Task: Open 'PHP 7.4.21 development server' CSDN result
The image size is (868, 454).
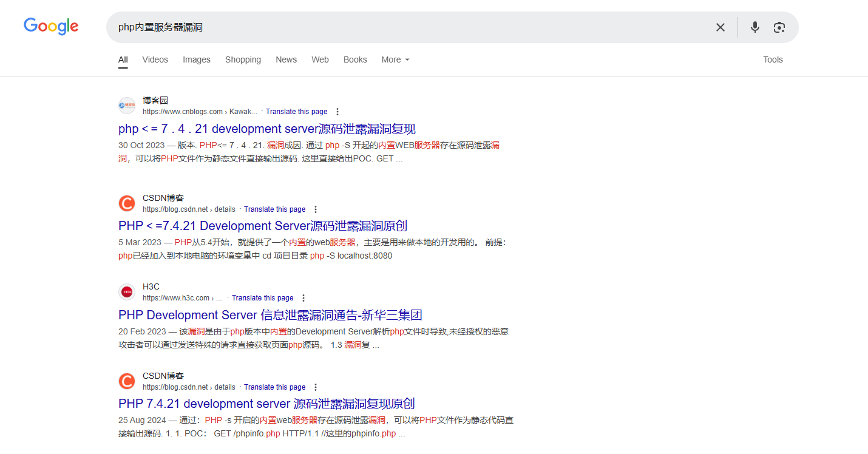Action: click(266, 404)
